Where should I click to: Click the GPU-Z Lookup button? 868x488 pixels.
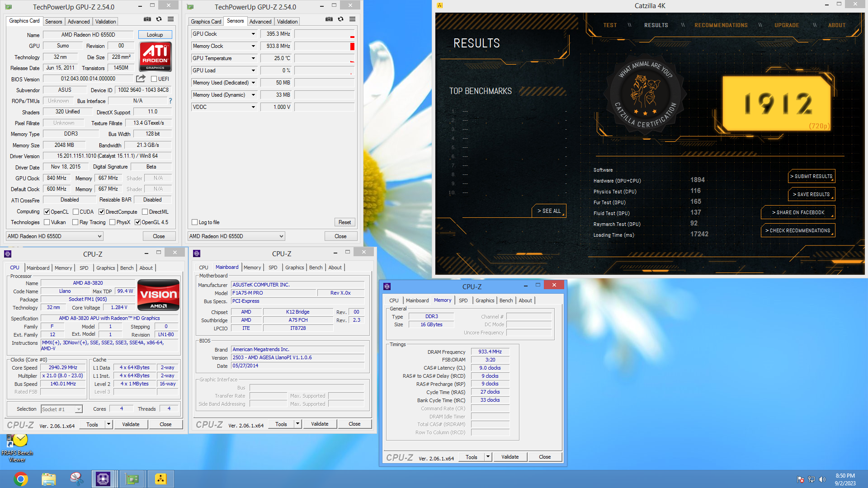(x=155, y=35)
